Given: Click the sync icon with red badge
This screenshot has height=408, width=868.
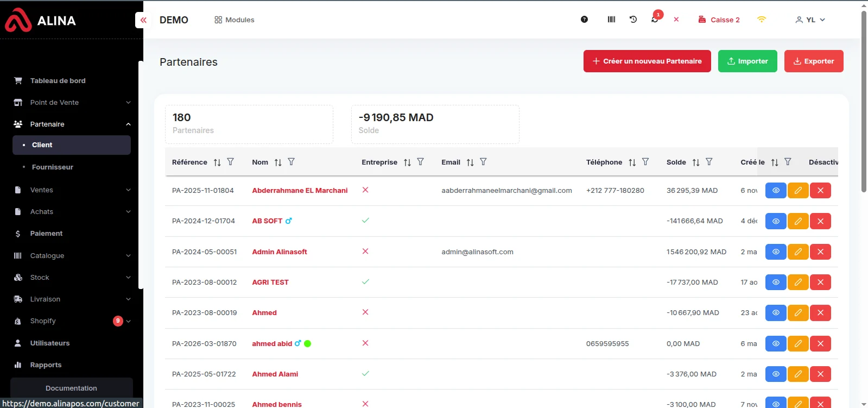Looking at the screenshot, I should pos(655,18).
